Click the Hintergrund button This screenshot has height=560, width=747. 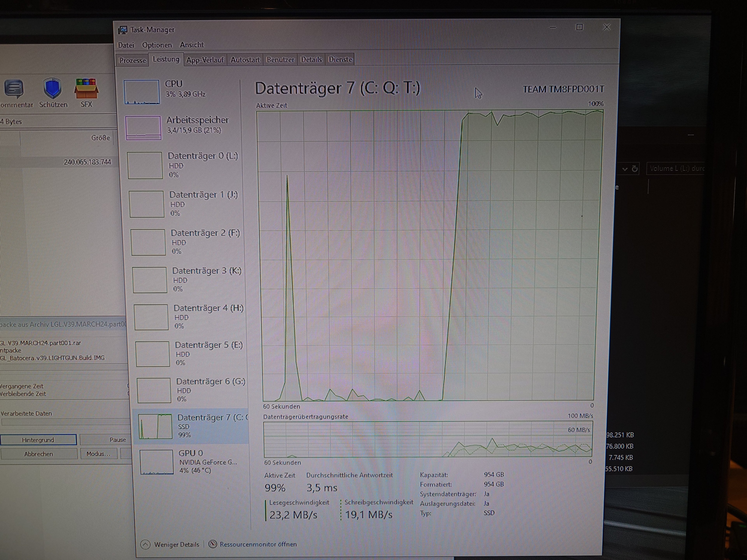point(38,440)
